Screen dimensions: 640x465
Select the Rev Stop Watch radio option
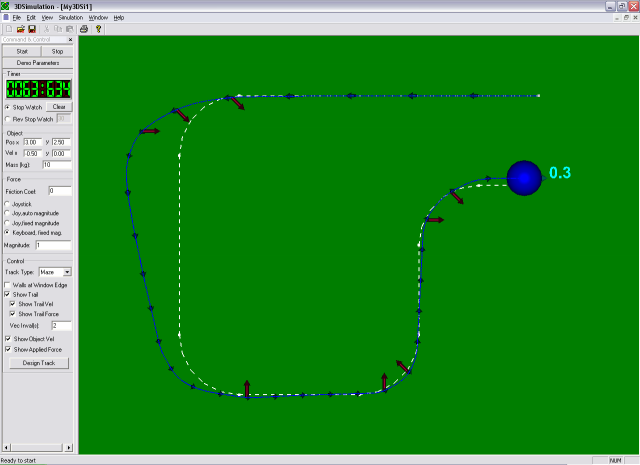pos(7,119)
